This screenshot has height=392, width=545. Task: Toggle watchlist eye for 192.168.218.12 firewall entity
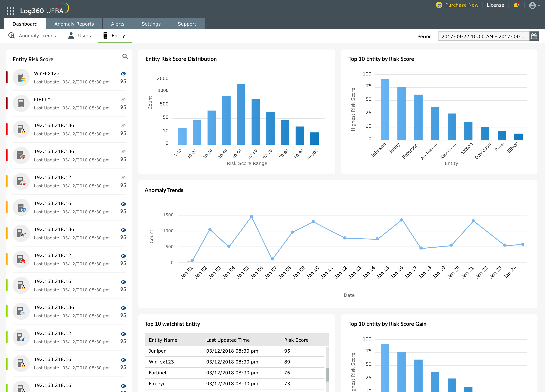click(x=123, y=178)
